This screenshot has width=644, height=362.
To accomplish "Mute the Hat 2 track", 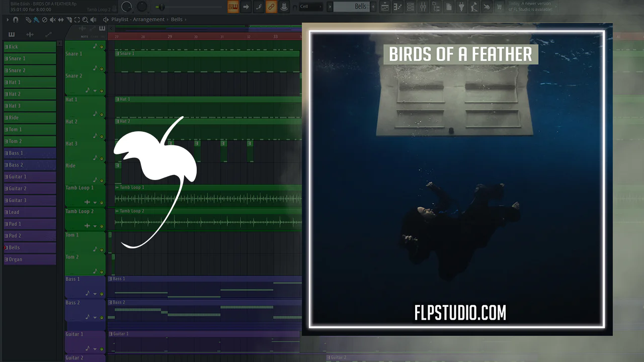I will tap(102, 137).
